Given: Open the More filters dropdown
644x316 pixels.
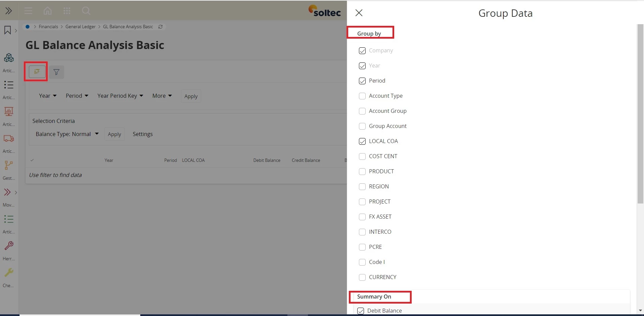Looking at the screenshot, I should point(162,96).
